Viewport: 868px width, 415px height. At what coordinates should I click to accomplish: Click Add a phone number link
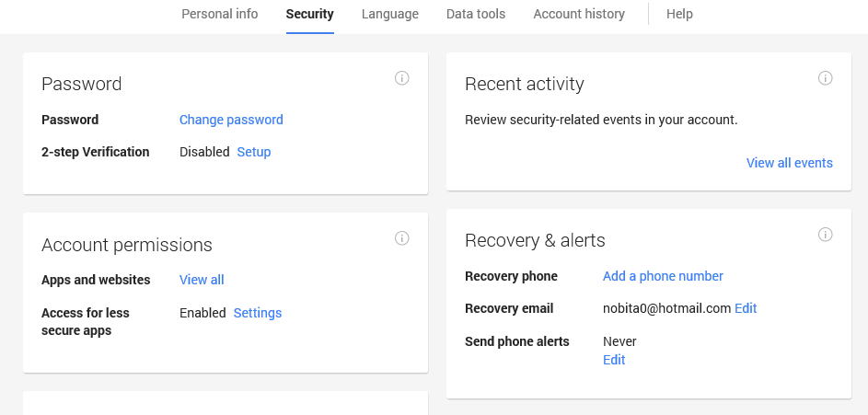tap(663, 276)
